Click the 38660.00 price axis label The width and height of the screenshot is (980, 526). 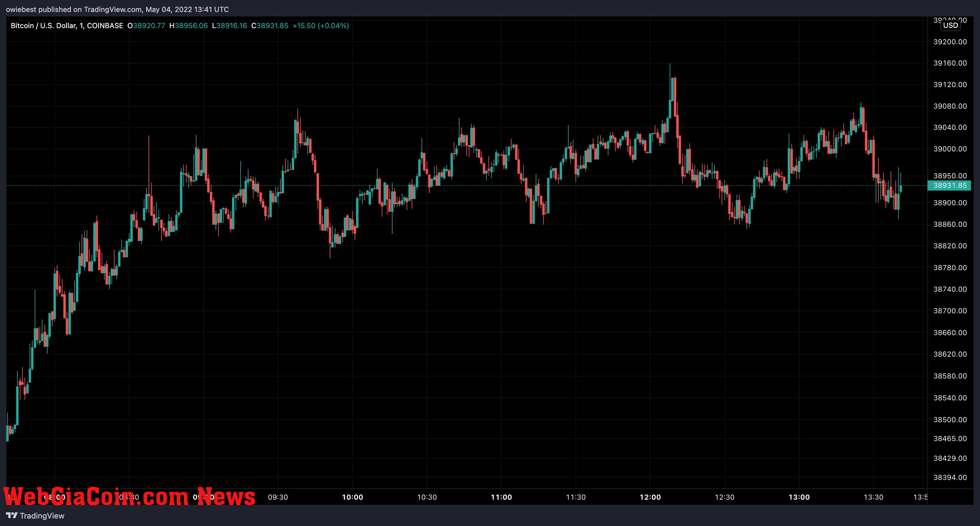coord(950,332)
